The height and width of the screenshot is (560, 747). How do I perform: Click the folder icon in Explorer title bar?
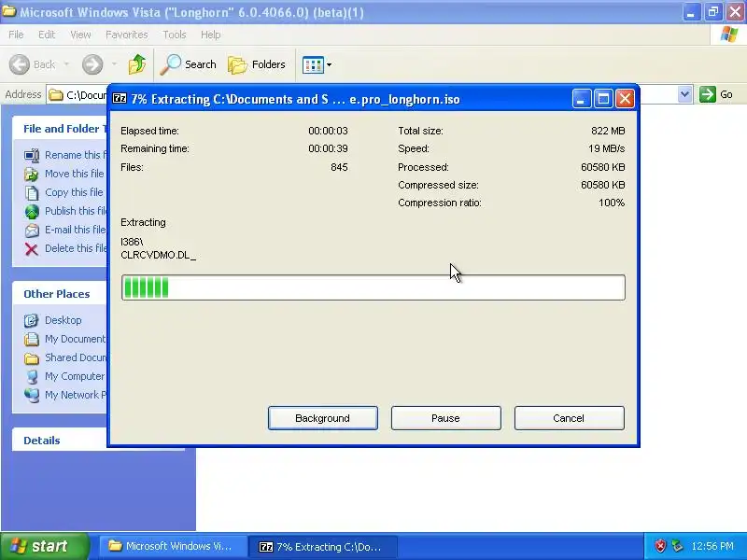point(9,11)
